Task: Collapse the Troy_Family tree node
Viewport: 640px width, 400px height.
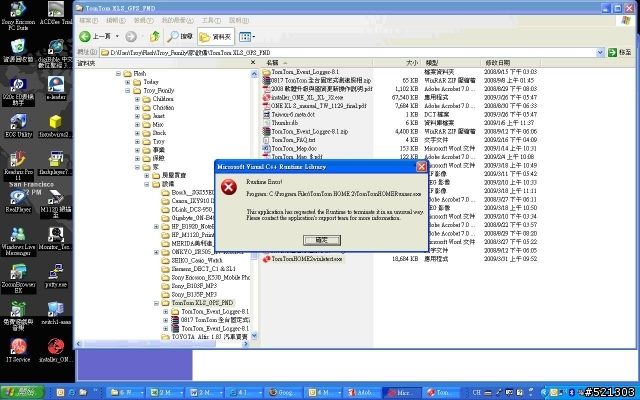Action: tap(128, 91)
